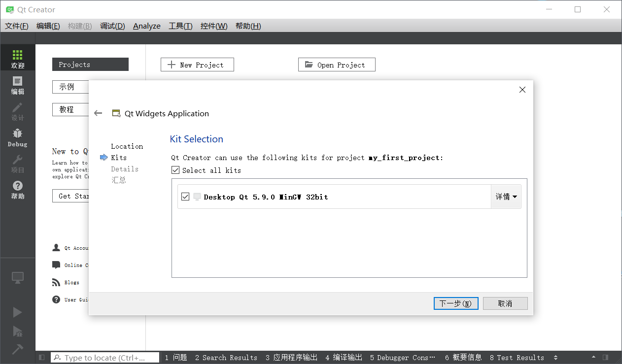
Task: Open the 项目 (Projects) mode
Action: (x=17, y=163)
